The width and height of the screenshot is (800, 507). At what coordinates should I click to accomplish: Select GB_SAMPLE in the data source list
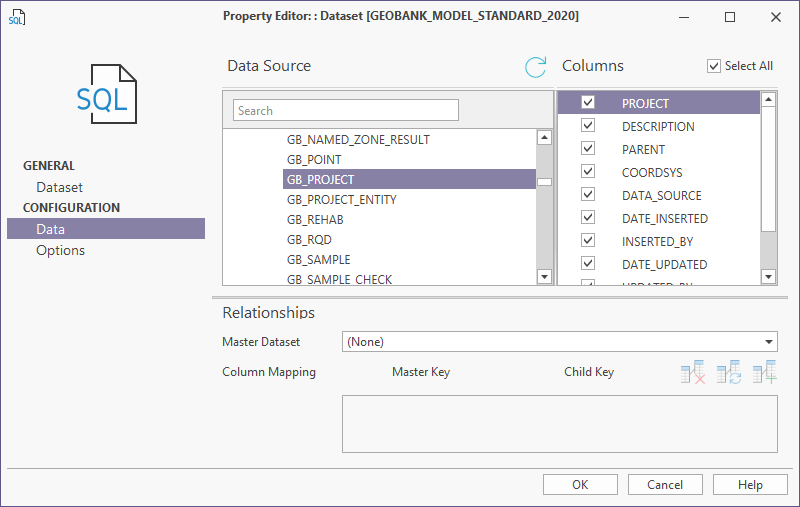pos(318,259)
